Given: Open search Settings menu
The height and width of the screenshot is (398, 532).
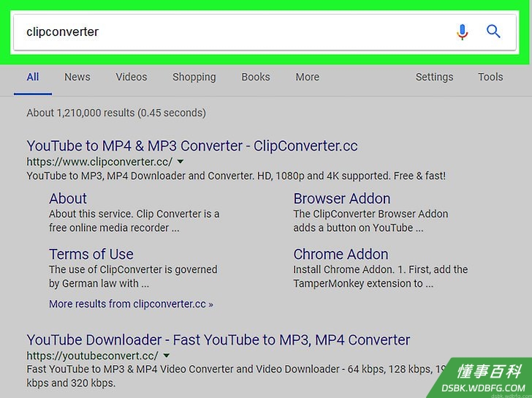Looking at the screenshot, I should click(x=434, y=78).
